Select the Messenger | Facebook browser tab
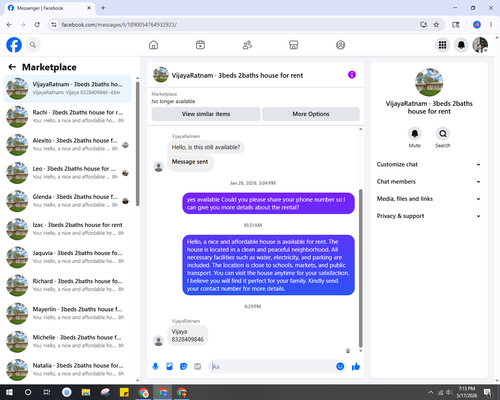This screenshot has height=400, width=500. click(49, 8)
